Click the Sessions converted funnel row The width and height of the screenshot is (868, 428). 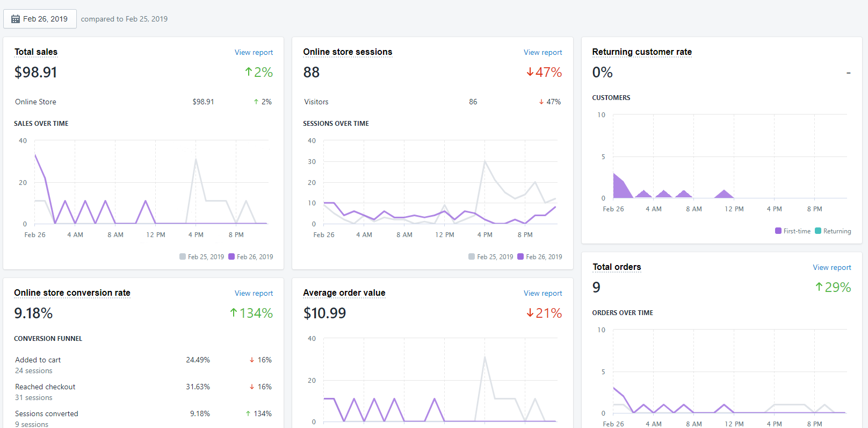pos(143,418)
